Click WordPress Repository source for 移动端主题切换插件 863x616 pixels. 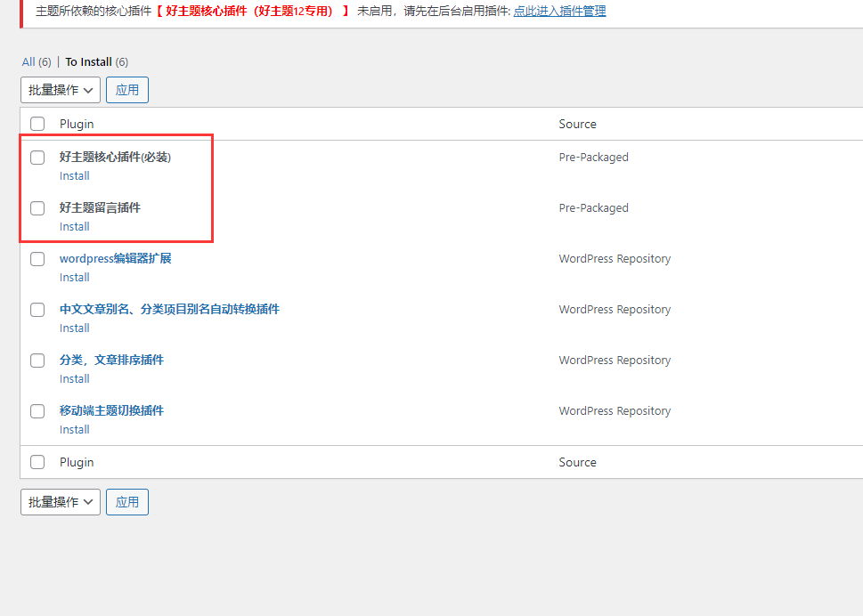coord(615,411)
